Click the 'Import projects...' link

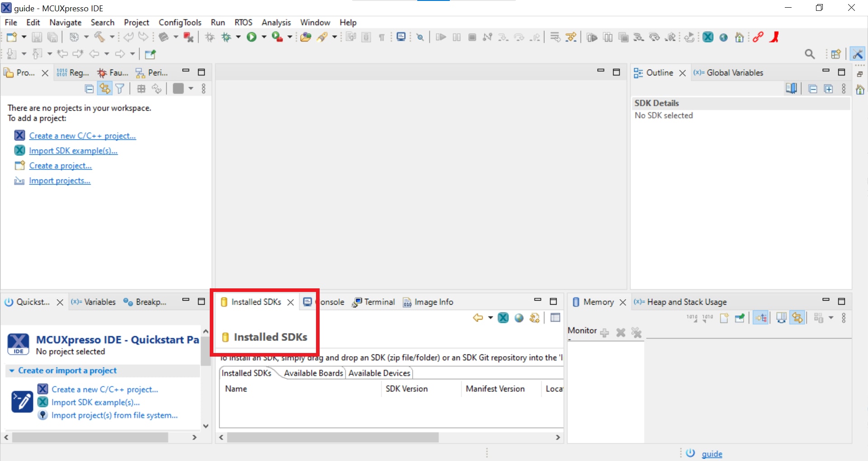[x=60, y=181]
